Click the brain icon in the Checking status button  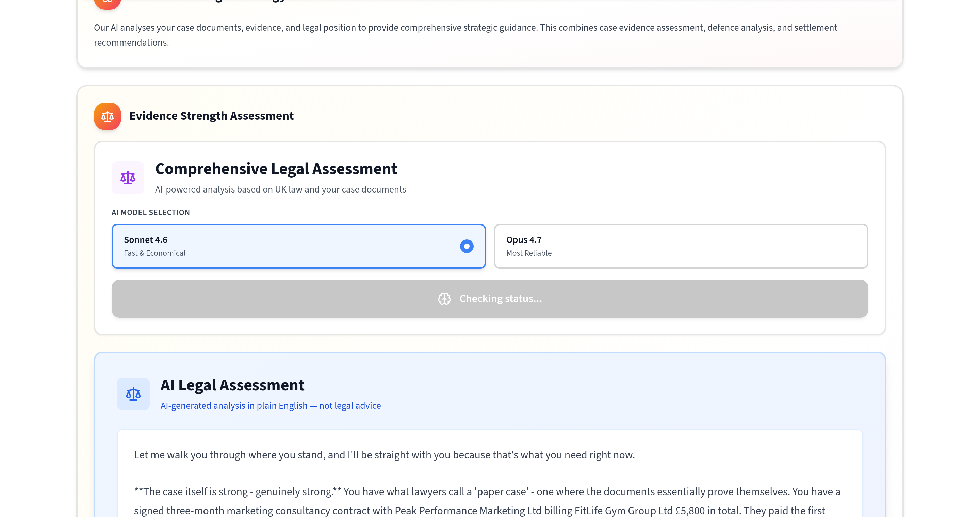point(444,299)
